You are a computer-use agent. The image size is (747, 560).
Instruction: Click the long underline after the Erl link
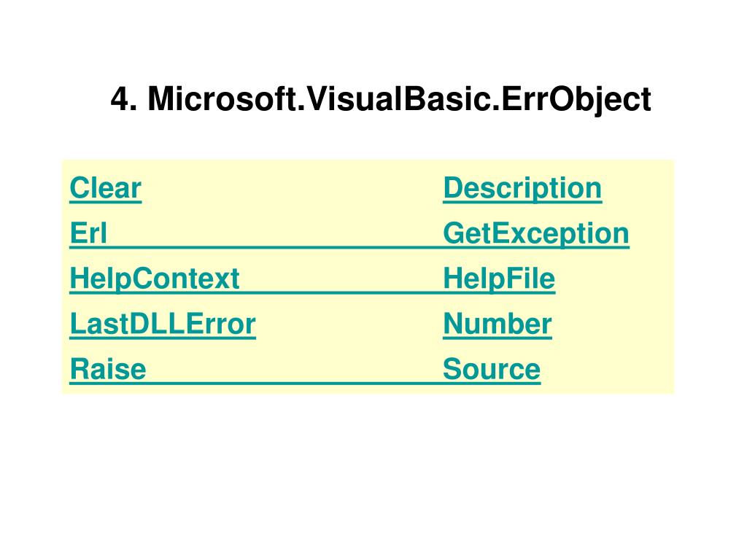(275, 247)
